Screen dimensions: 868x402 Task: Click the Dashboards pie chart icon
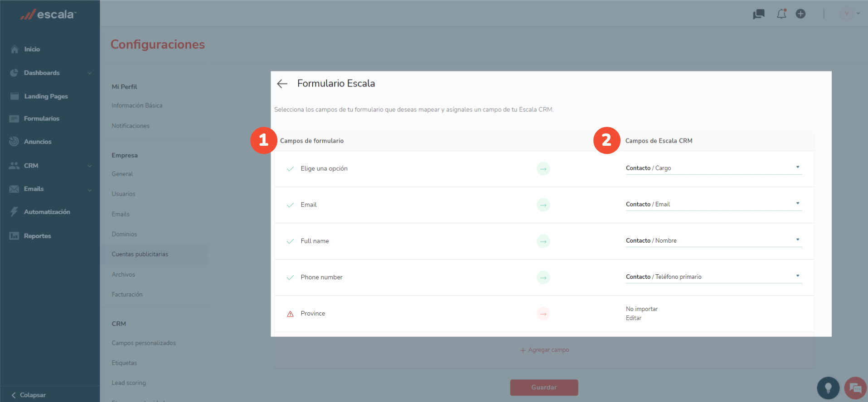coord(15,72)
